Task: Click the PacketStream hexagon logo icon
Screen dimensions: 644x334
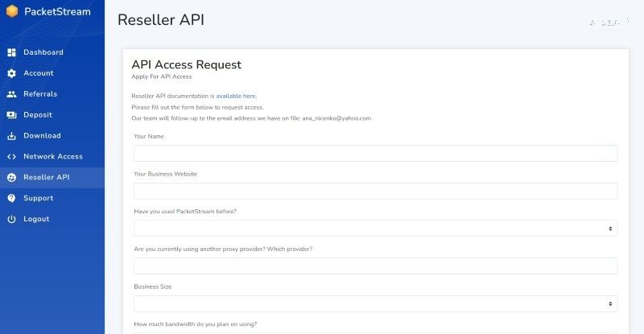Action: click(12, 11)
